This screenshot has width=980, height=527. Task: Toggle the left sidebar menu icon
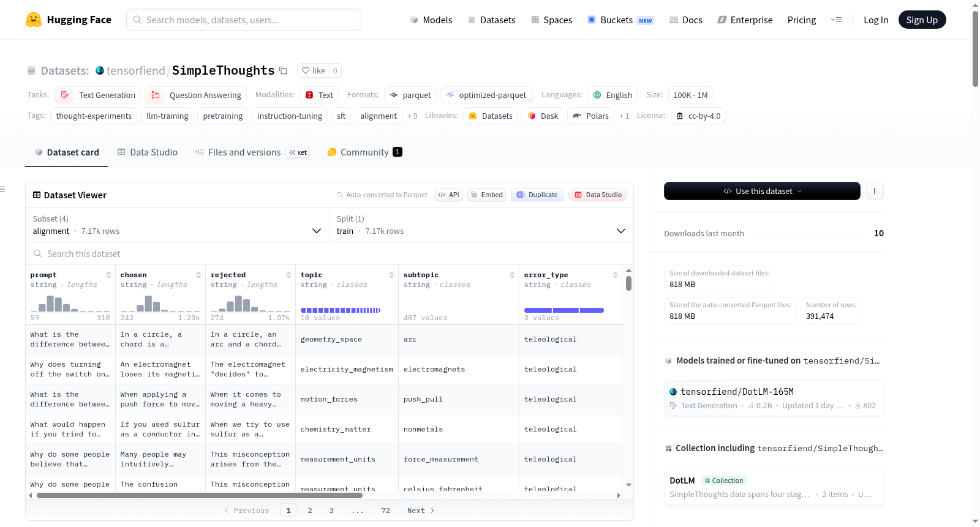point(2,189)
